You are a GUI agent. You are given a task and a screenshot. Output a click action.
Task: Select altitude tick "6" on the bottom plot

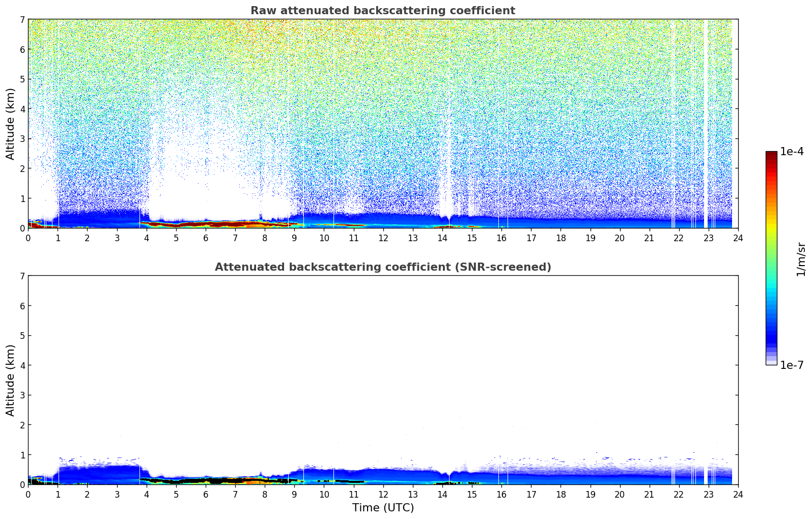click(22, 306)
